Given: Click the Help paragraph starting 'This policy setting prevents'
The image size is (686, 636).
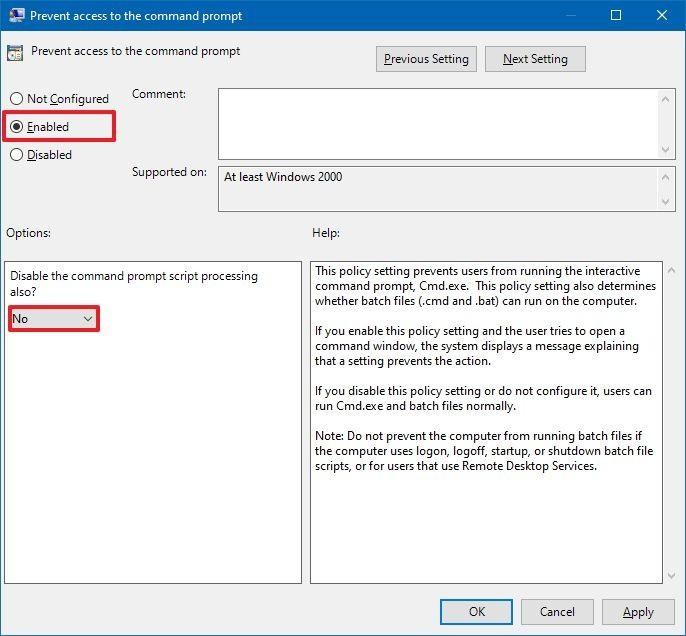Looking at the screenshot, I should tap(486, 286).
